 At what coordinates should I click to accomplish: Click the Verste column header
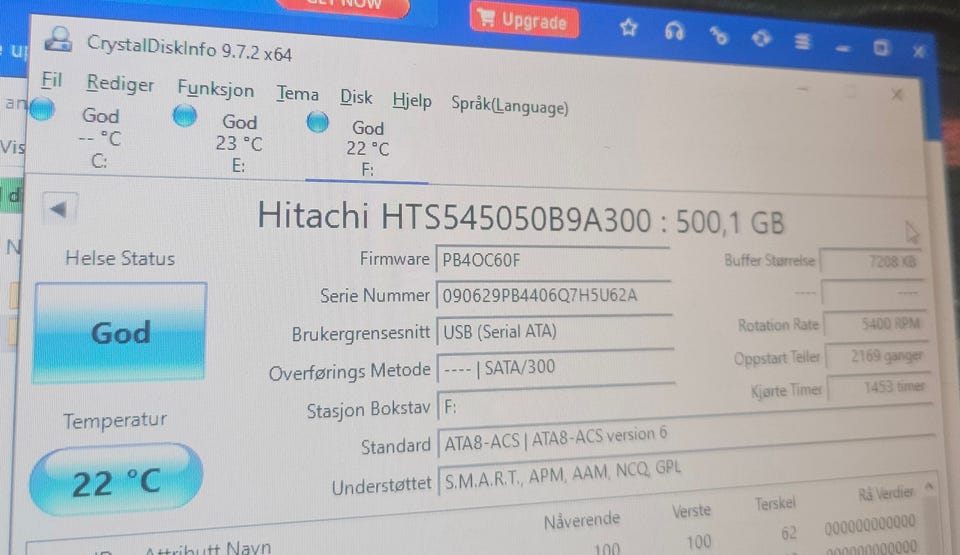click(691, 511)
